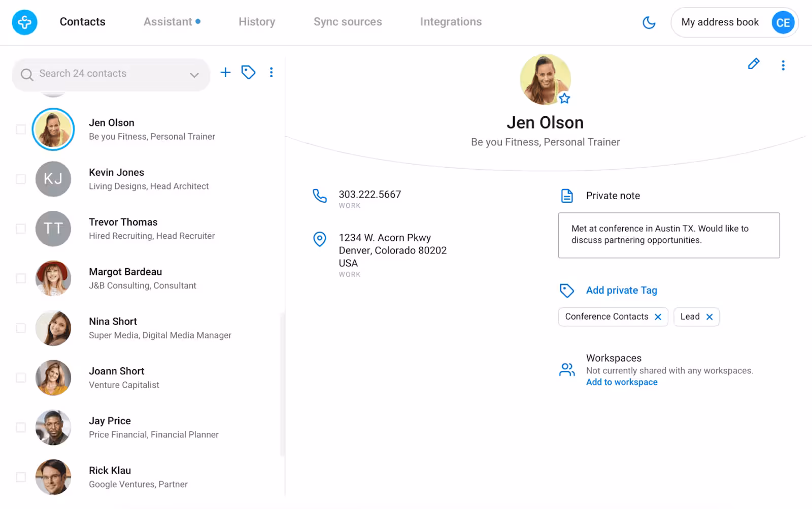Open the contact list three-dot menu

pyautogui.click(x=272, y=73)
